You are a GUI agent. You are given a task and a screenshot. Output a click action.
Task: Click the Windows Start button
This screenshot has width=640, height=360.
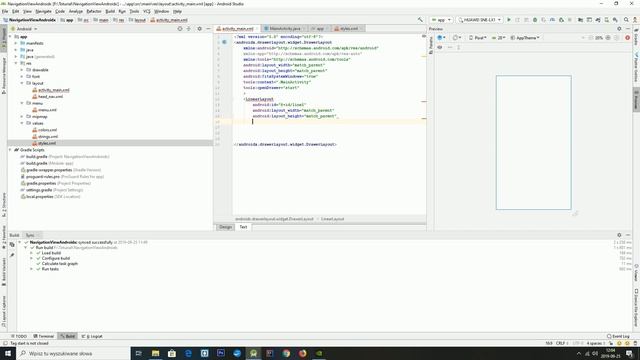point(8,353)
